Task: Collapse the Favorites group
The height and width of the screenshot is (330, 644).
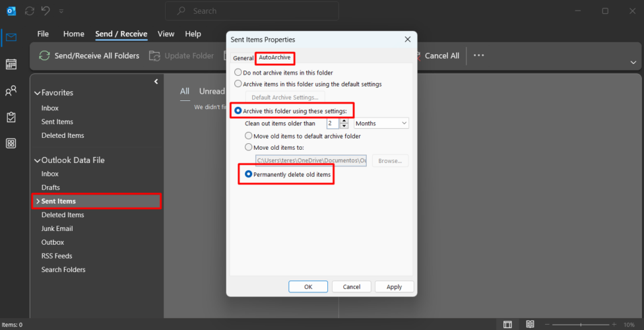Action: [38, 93]
